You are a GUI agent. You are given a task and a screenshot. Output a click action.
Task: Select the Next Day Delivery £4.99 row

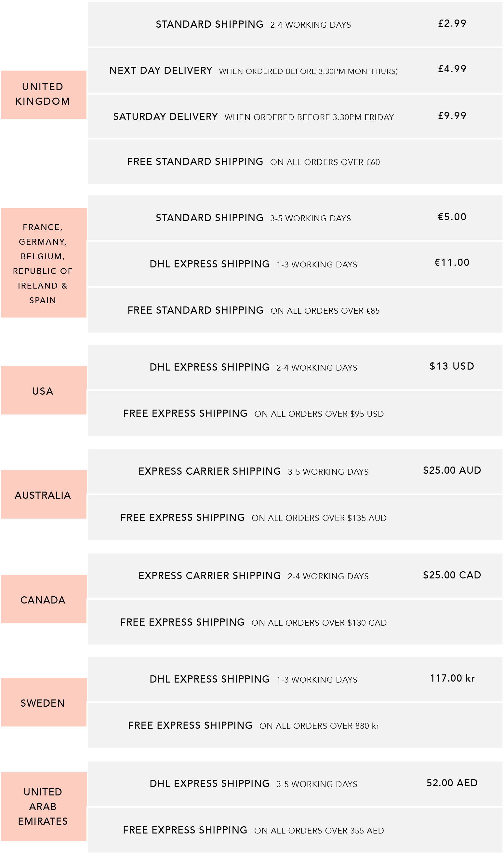coord(295,70)
